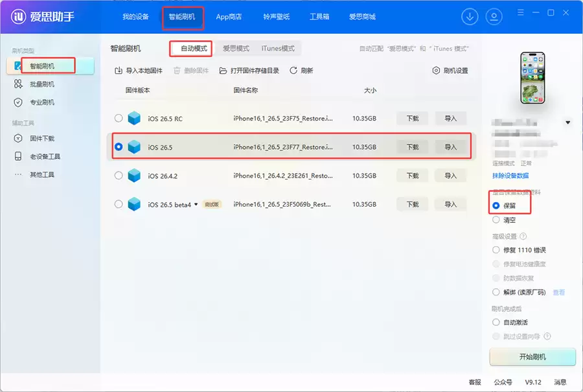Click the 测试版 badge on beta4 row

click(x=212, y=204)
